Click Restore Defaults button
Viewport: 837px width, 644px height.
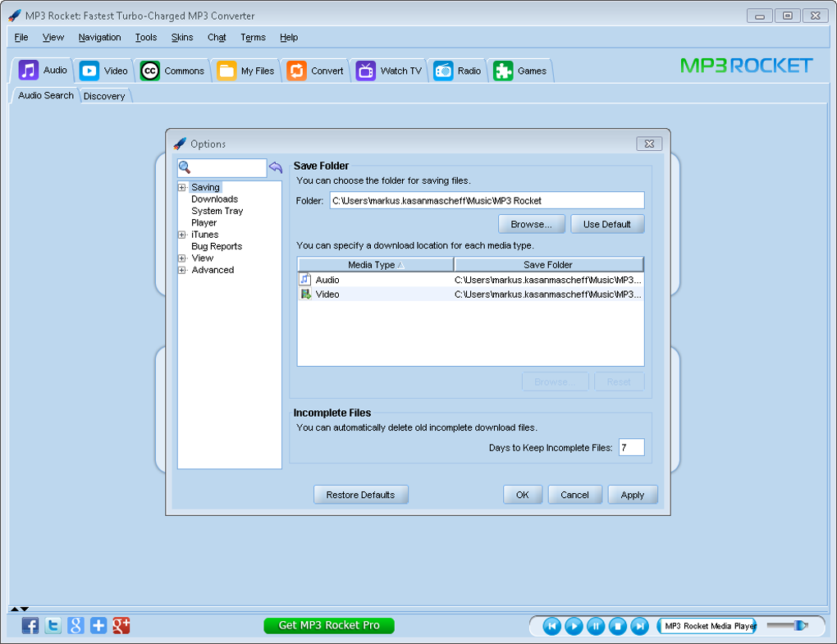point(361,495)
